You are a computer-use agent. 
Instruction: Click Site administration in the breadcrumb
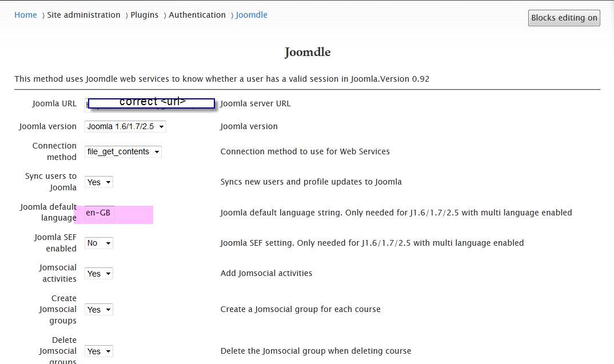click(x=83, y=15)
